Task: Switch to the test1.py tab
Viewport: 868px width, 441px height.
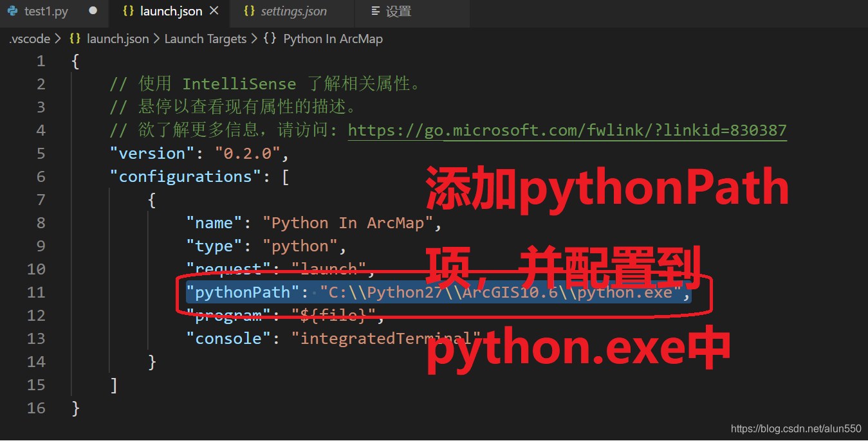Action: (53, 12)
